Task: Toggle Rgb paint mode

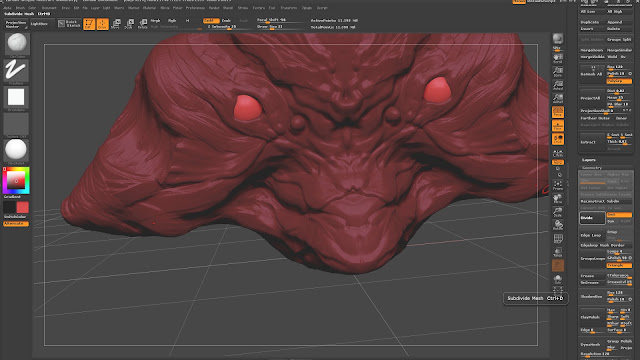Action: click(172, 20)
